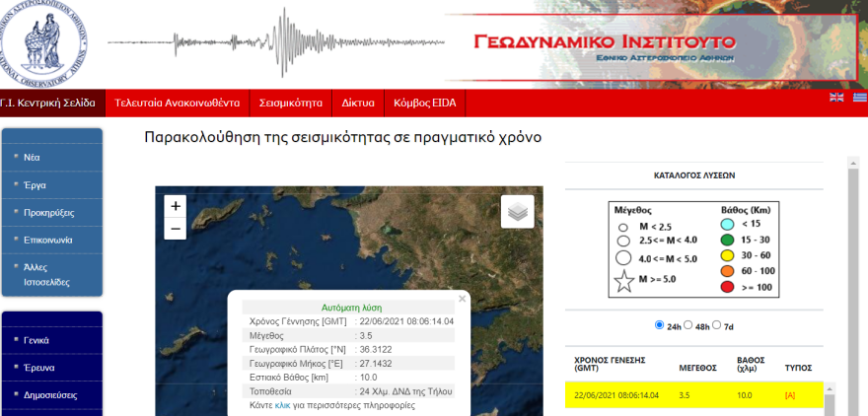The width and height of the screenshot is (868, 416).
Task: Switch to Greek using Greek flag
Action: [860, 98]
